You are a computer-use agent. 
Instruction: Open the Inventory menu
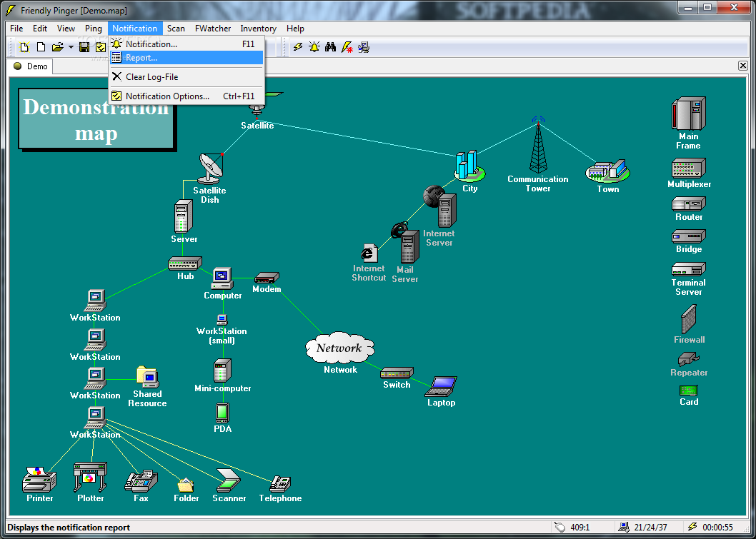tap(259, 29)
